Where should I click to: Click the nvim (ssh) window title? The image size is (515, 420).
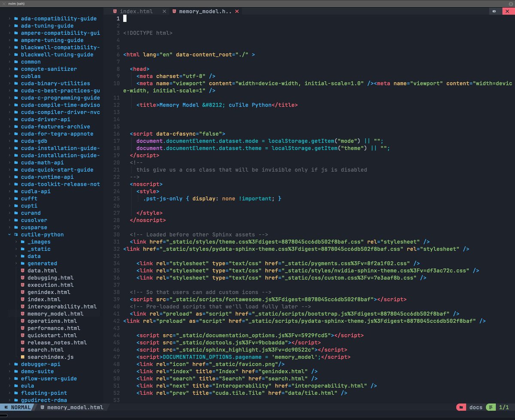coord(17,3)
